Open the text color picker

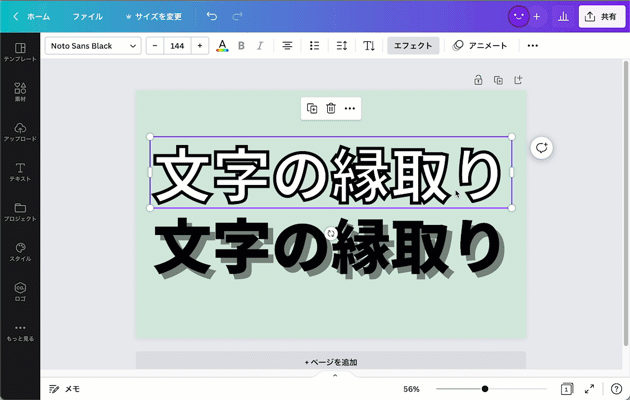click(x=222, y=46)
